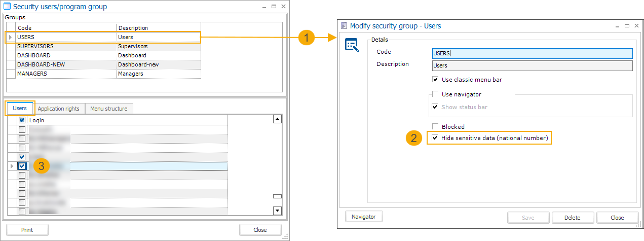The width and height of the screenshot is (644, 241).
Task: Open the Menu structure tab
Action: coord(108,109)
